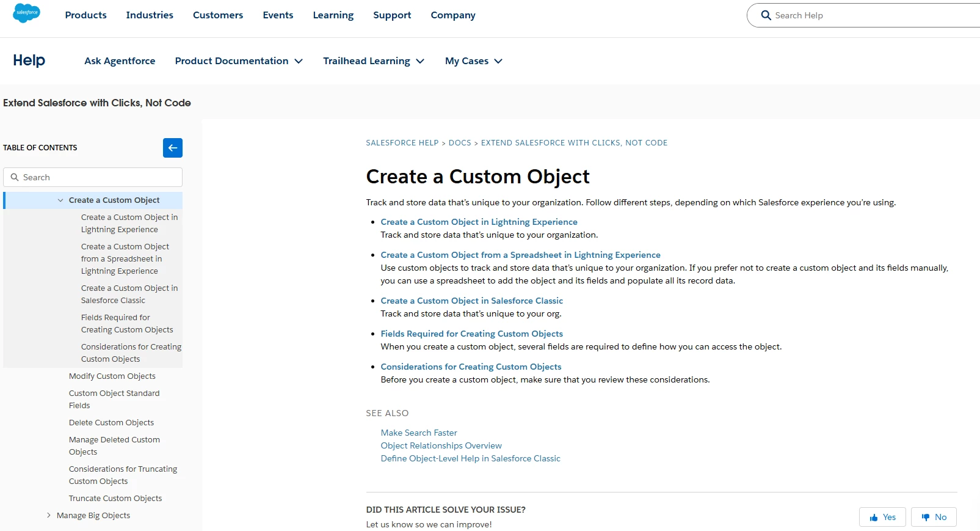Image resolution: width=980 pixels, height=531 pixels.
Task: Open Create a Custom Object in Salesforce Classic article link
Action: 471,301
